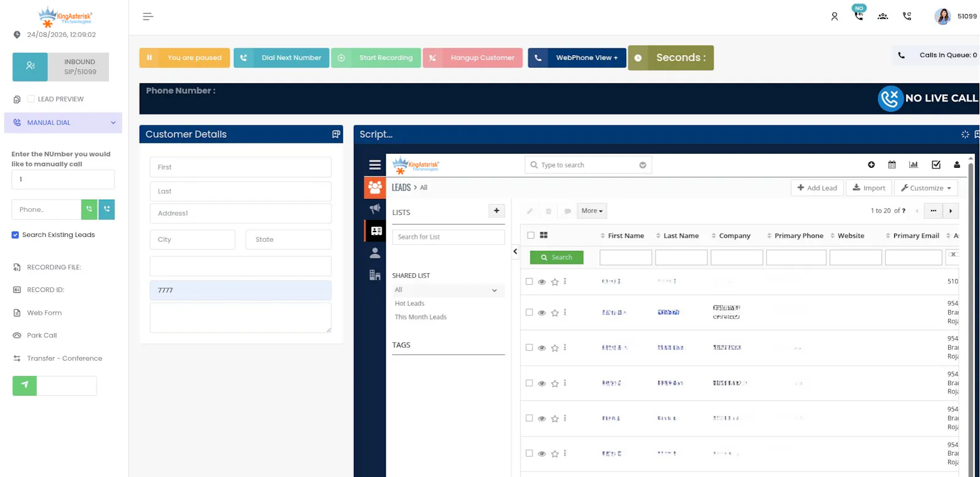Click the Add Lead button
980x477 pixels.
(x=817, y=188)
